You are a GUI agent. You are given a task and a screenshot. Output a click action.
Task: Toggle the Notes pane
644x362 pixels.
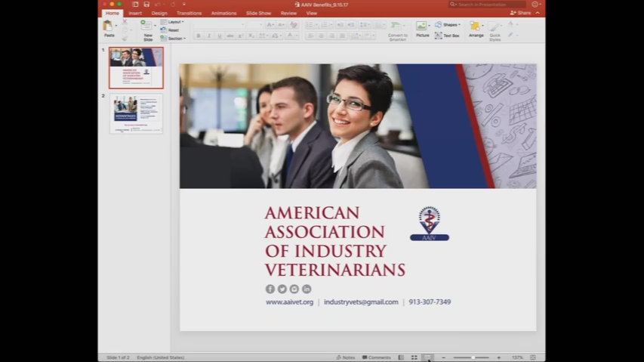pyautogui.click(x=346, y=357)
